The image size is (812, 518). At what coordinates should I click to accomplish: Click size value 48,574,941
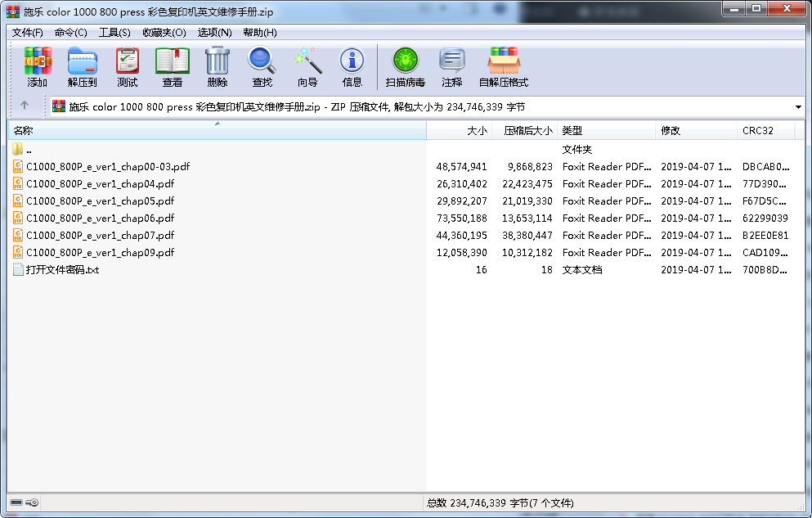click(x=461, y=166)
